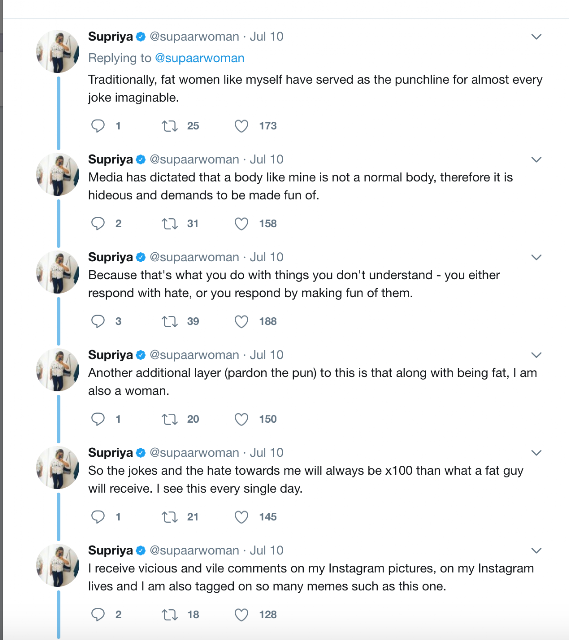Retweet the 'Because that's what you do' tweet
The image size is (569, 640).
coord(169,321)
